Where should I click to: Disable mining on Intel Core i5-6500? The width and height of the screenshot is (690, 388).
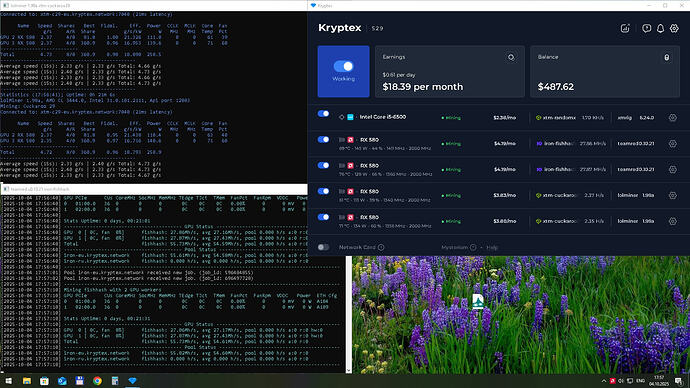pos(323,113)
